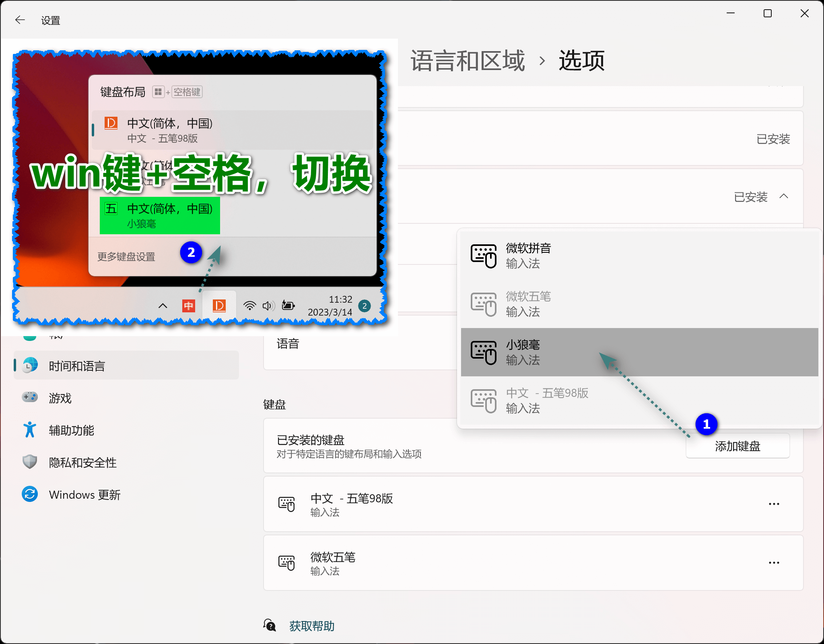Collapse the 已安装 chevron section
This screenshot has width=824, height=644.
point(783,196)
